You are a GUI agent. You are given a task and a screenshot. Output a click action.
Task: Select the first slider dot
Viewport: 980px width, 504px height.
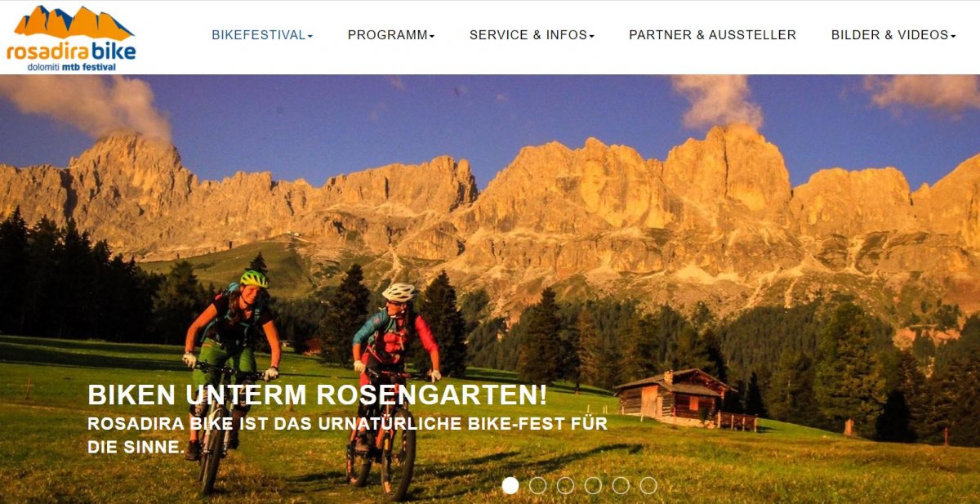(510, 485)
